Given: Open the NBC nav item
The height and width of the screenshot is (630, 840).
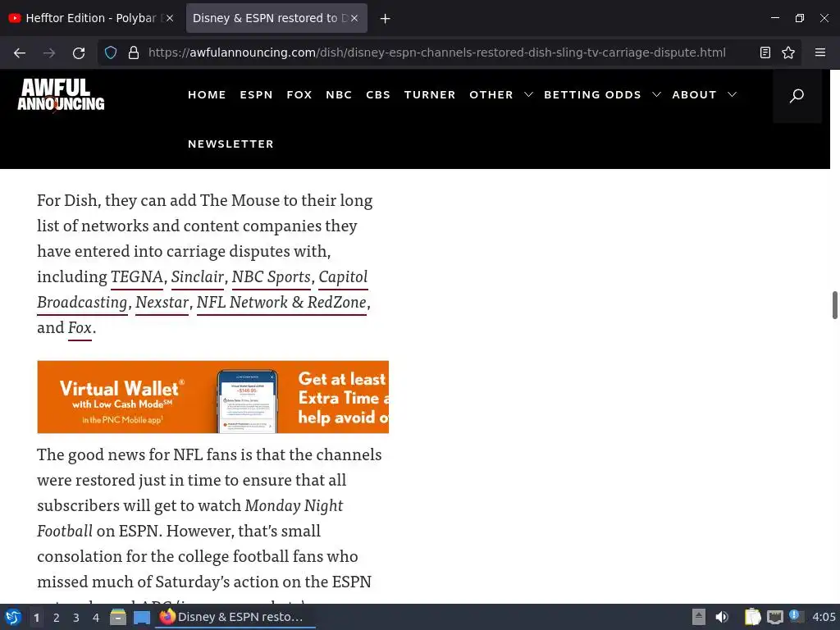Looking at the screenshot, I should click(339, 95).
